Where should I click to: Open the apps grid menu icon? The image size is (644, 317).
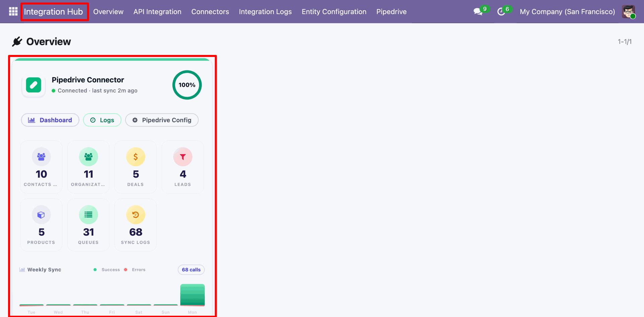(13, 12)
